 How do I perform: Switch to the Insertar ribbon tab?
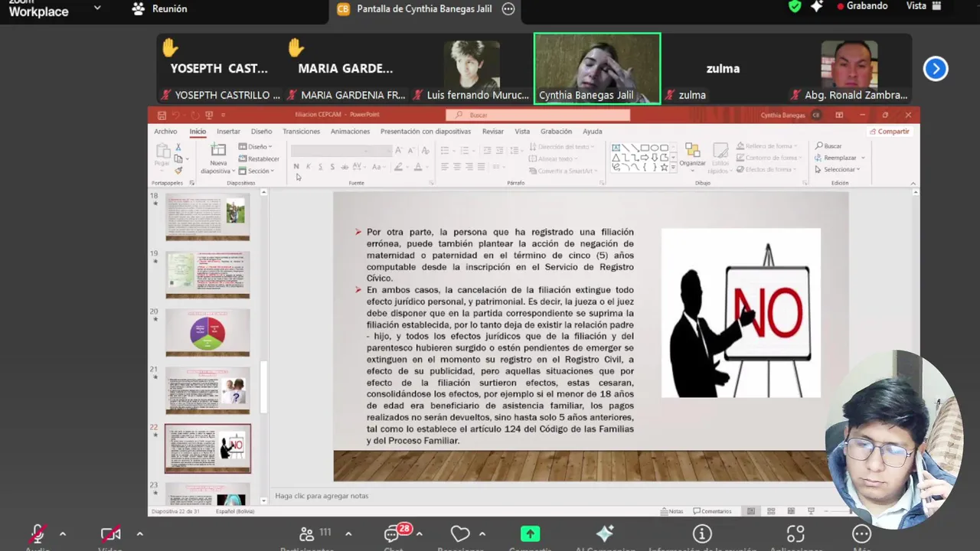coord(228,132)
